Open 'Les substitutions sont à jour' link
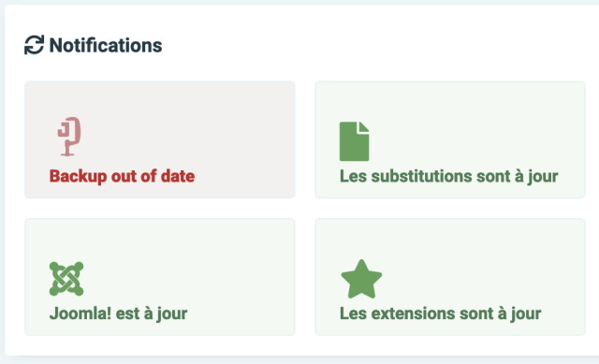Screen dimensions: 599x364 (x=449, y=177)
